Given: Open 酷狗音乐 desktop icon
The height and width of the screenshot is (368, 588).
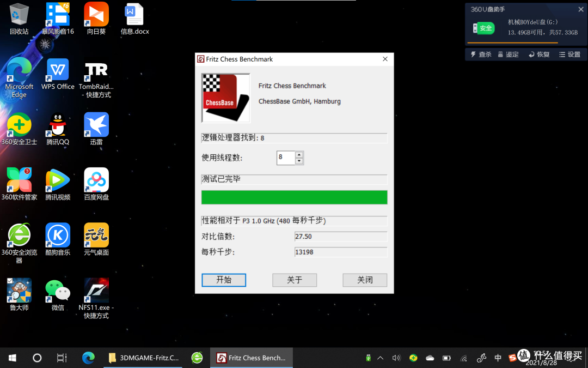Looking at the screenshot, I should tap(58, 239).
